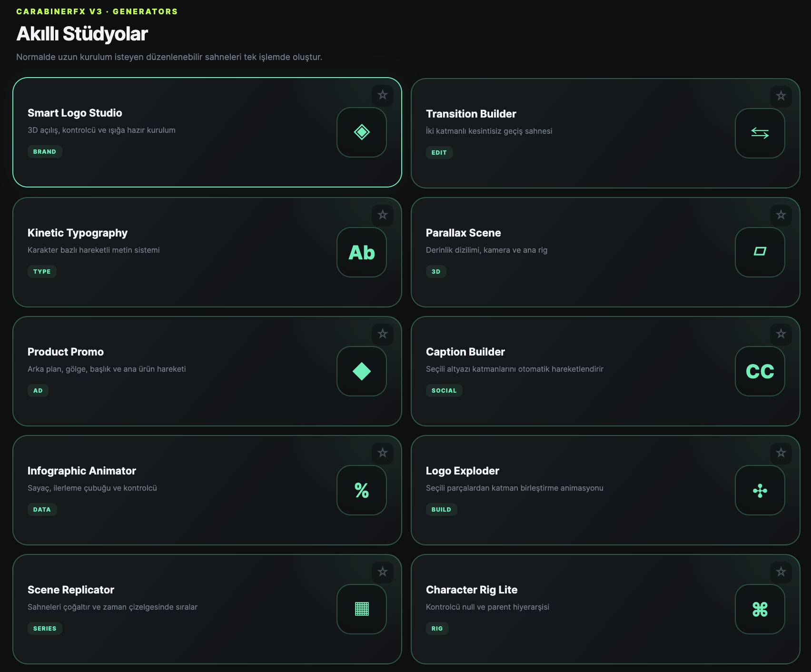Select the RIG tag on Character Rig Lite
The image size is (811, 672).
(437, 628)
